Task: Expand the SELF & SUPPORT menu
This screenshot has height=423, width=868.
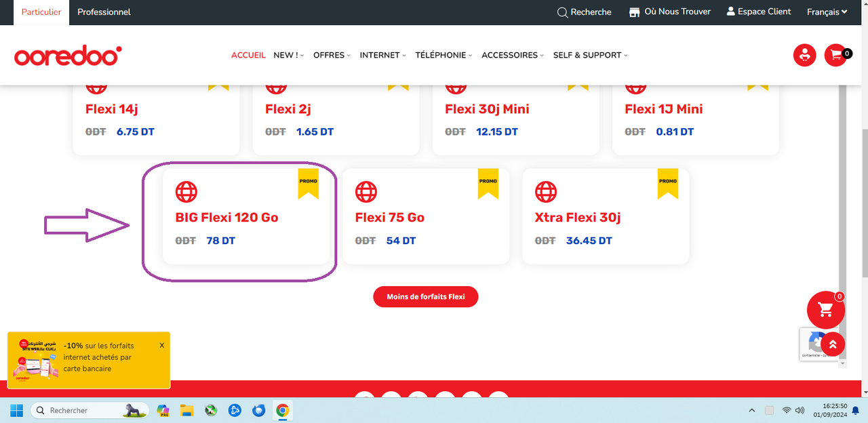Action: [x=591, y=55]
